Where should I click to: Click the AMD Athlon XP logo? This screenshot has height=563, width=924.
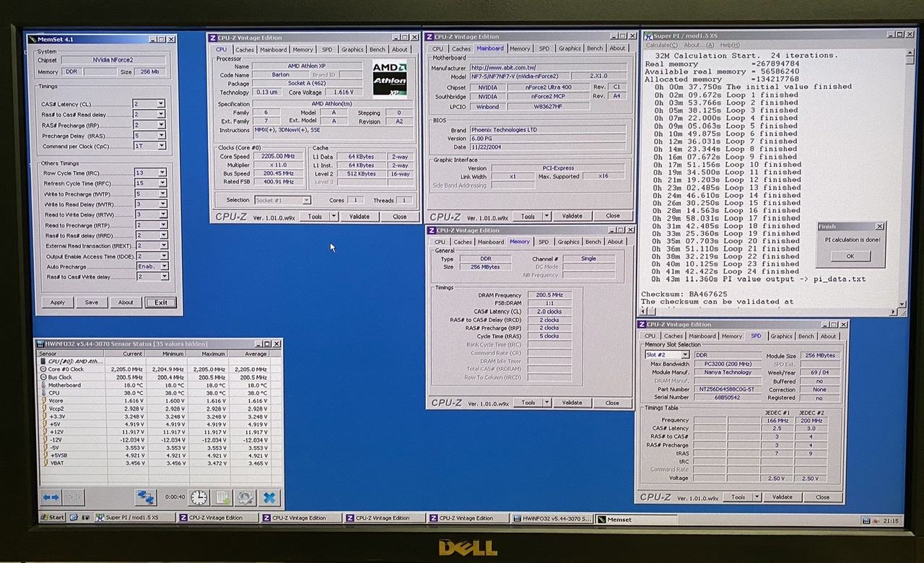pyautogui.click(x=390, y=79)
